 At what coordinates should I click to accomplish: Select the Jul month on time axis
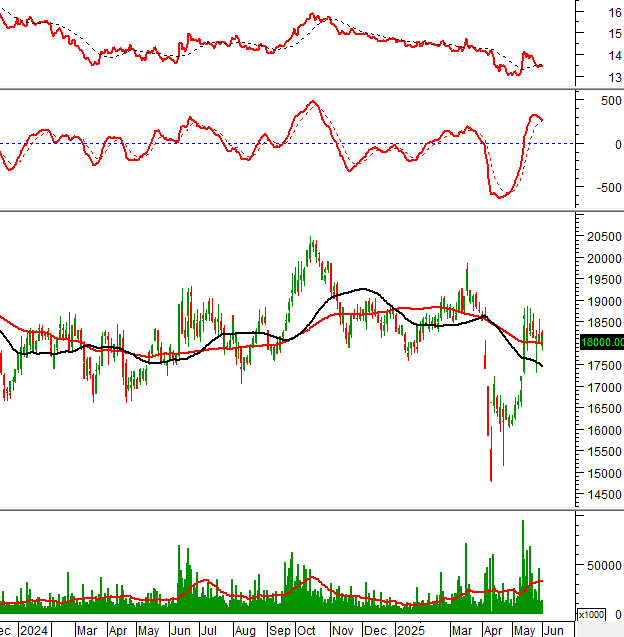click(209, 630)
